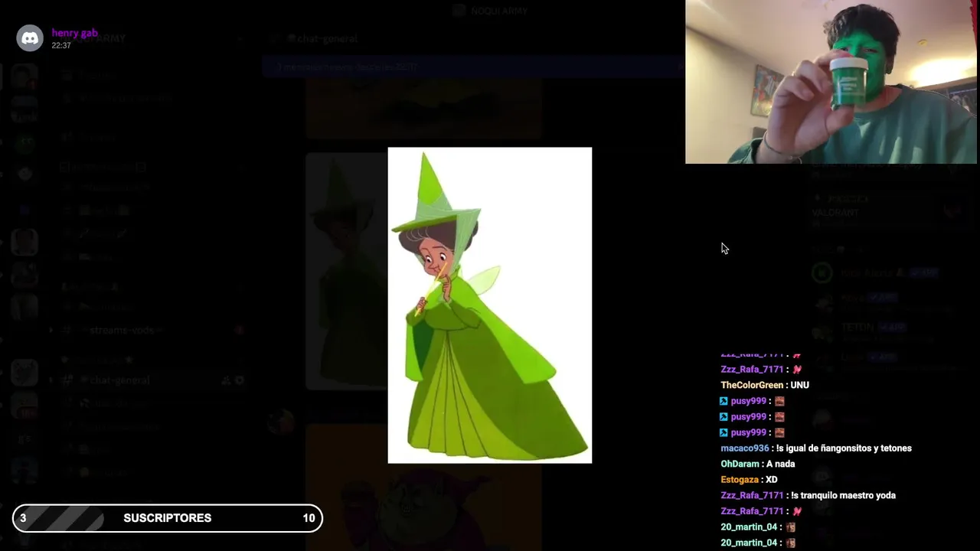
Task: Click the Discord logo avatar icon
Action: tap(30, 38)
